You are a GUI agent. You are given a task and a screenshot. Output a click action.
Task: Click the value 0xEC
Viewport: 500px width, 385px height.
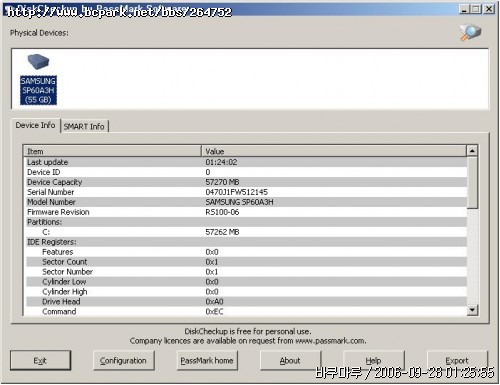point(214,312)
